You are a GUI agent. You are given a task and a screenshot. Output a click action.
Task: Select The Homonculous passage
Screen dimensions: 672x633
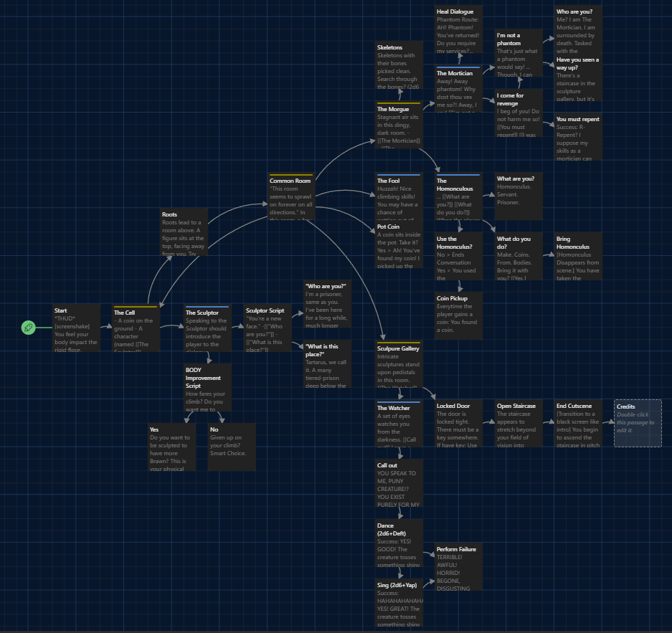(x=458, y=196)
